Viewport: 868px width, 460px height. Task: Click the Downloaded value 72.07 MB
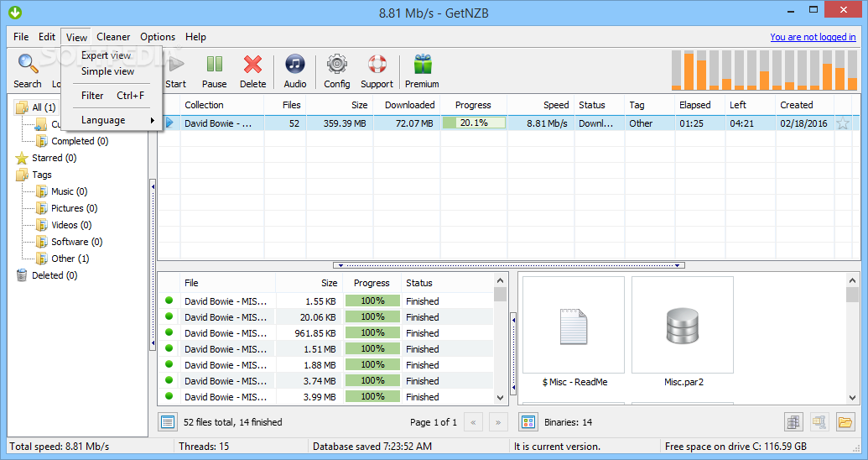(x=414, y=123)
